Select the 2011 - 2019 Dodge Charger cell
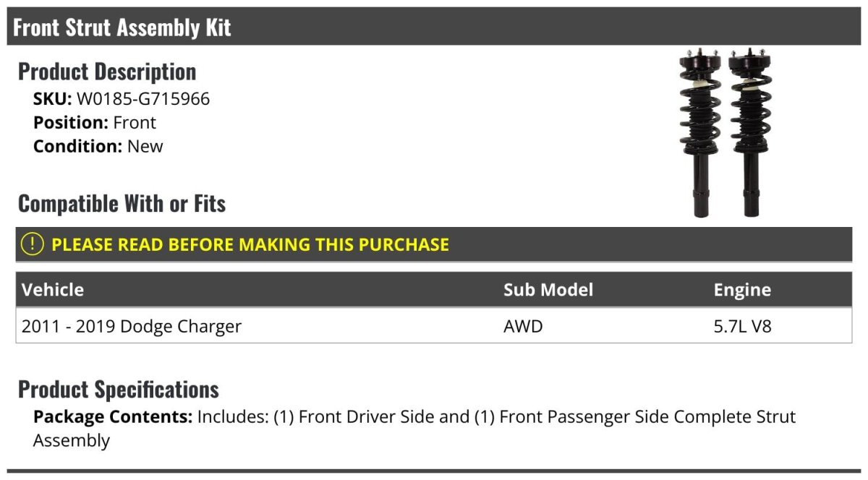The image size is (868, 480). [x=132, y=326]
